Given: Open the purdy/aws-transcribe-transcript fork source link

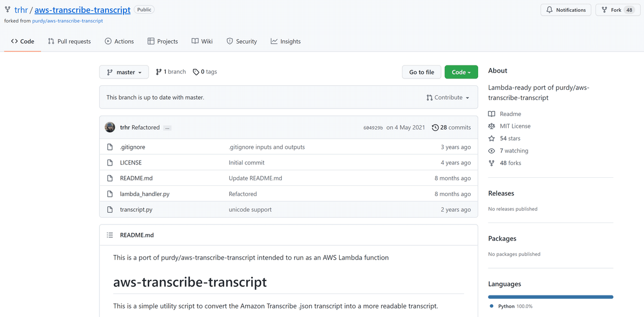Looking at the screenshot, I should point(68,21).
